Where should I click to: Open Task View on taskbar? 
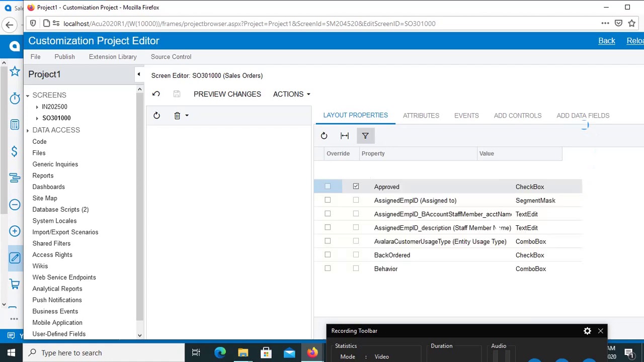pos(196,352)
